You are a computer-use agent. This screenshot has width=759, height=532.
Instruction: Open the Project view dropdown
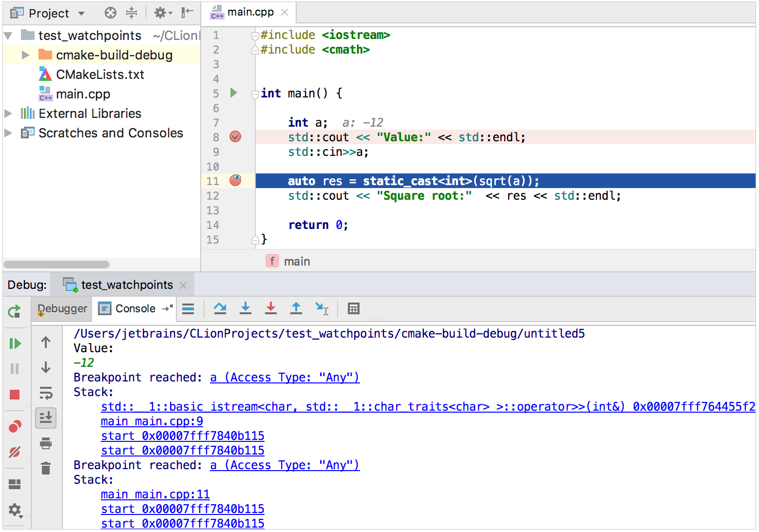(81, 14)
